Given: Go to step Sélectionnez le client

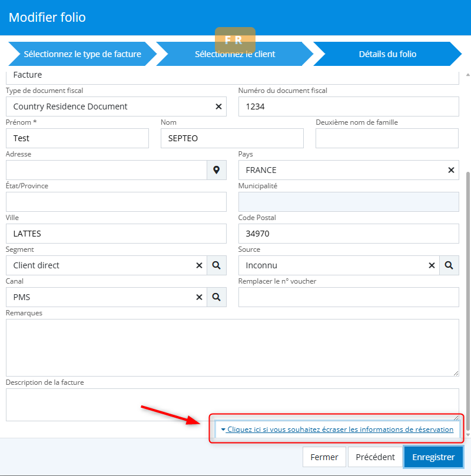Looking at the screenshot, I should pos(235,54).
